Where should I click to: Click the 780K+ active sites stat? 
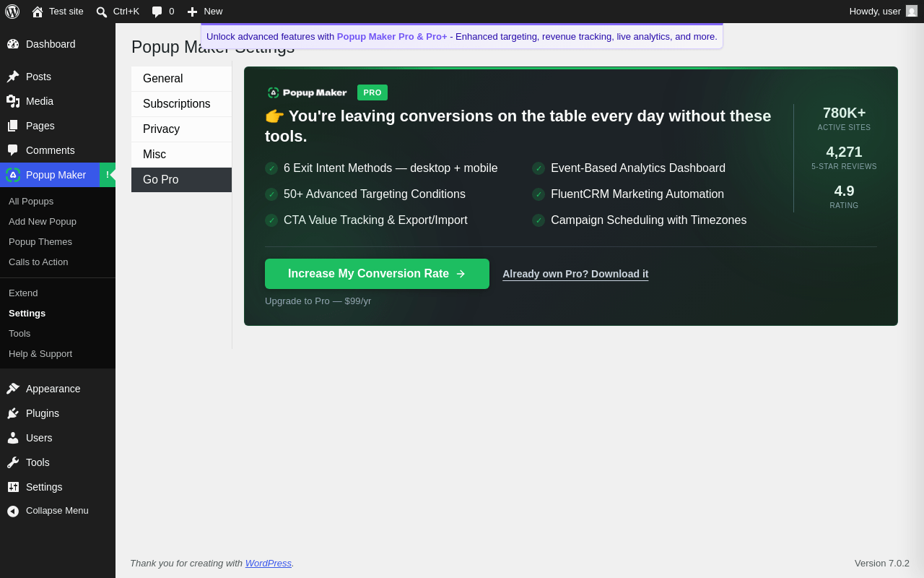click(x=844, y=118)
